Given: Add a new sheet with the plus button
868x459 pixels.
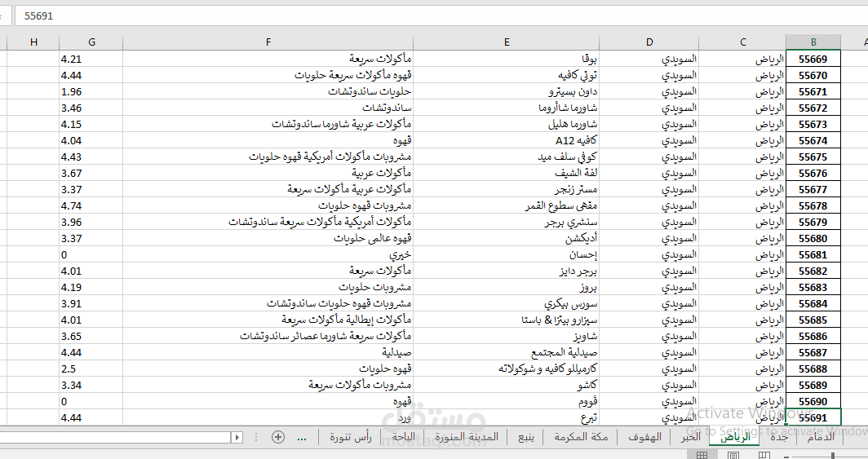Looking at the screenshot, I should click(x=278, y=437).
